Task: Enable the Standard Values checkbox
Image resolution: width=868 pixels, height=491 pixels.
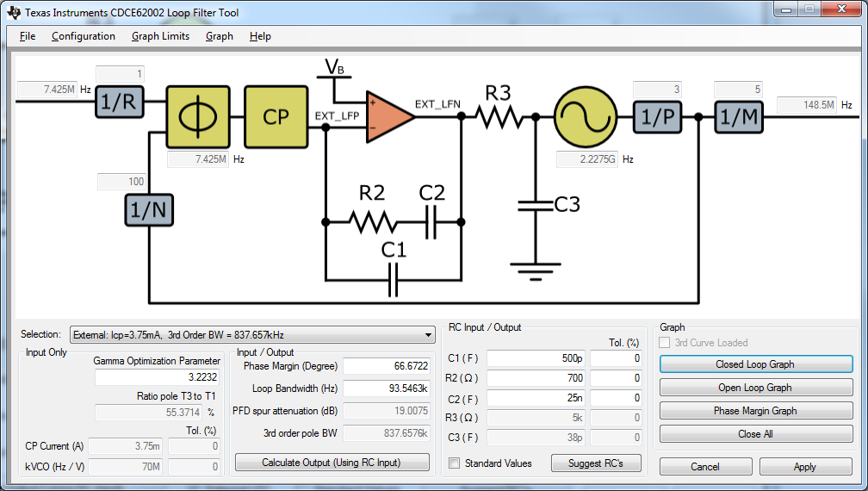Action: point(454,463)
